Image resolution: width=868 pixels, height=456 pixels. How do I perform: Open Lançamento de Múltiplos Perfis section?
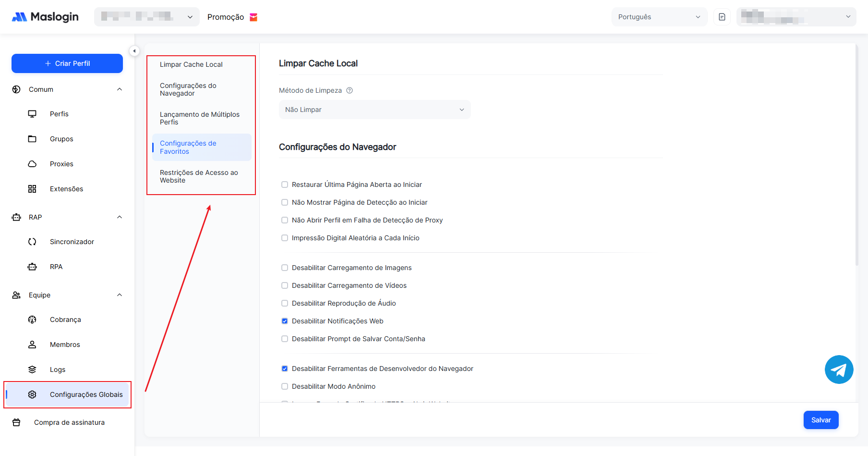pos(199,118)
